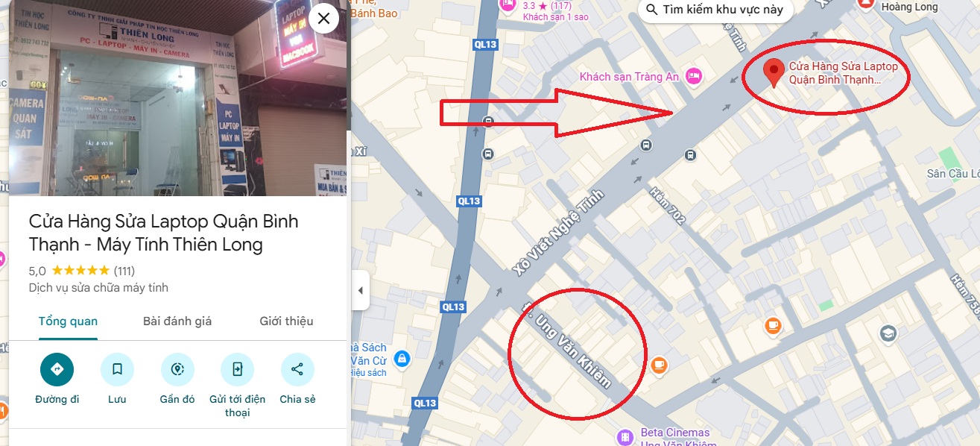Open the Khách sạn Tràng An hotel marker
980x446 pixels.
click(x=694, y=75)
